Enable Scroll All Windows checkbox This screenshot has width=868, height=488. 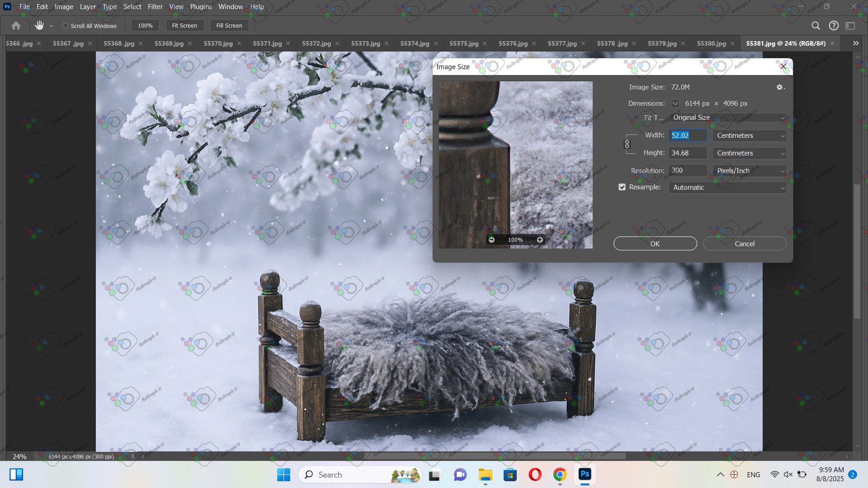click(66, 26)
